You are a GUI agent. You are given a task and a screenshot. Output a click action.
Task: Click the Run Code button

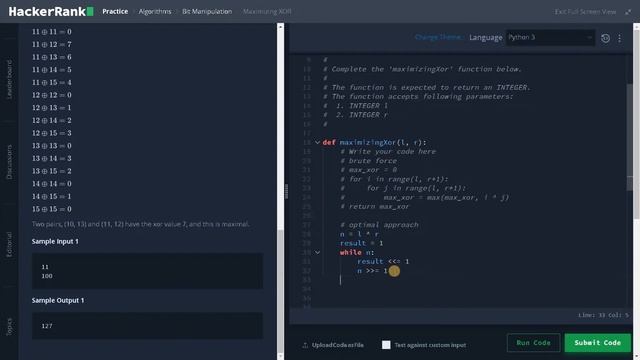pos(533,343)
